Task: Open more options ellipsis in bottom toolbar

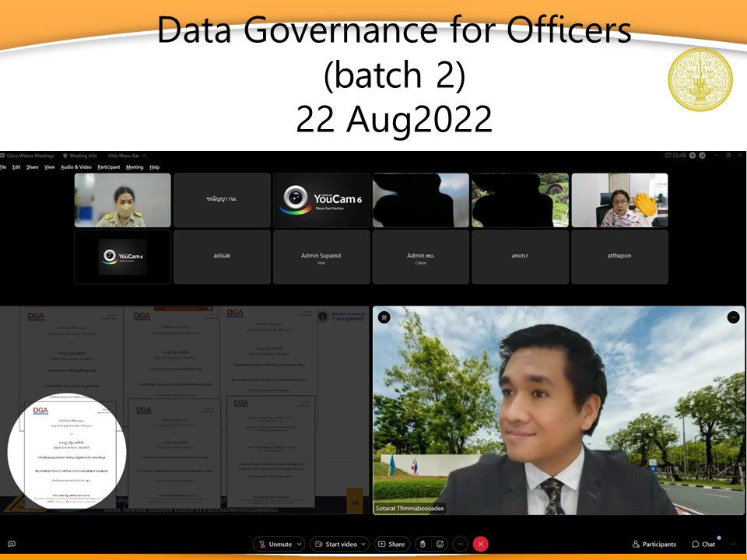Action: 460,544
